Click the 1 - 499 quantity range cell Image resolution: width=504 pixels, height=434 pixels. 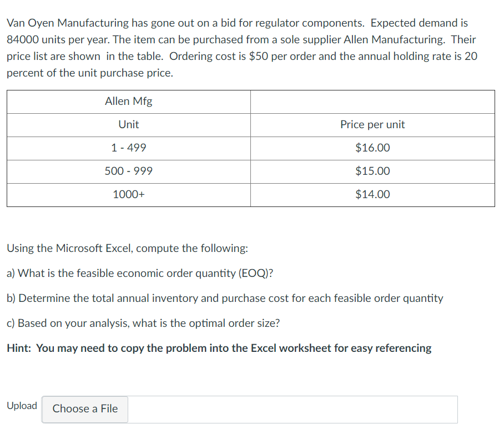129,148
